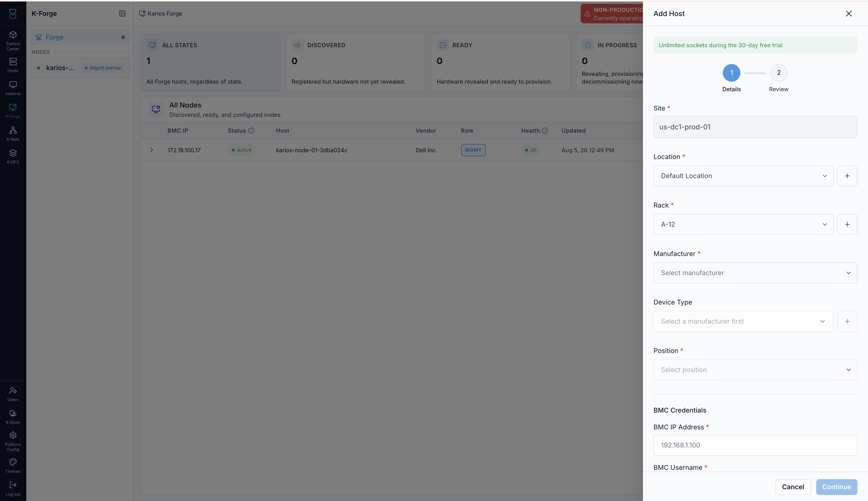Open the Select position dropdown

pyautogui.click(x=755, y=370)
